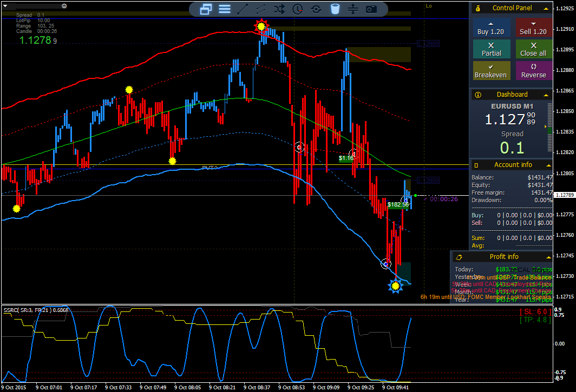The width and height of the screenshot is (576, 392).
Task: Click the Control Panel header title
Action: [512, 8]
